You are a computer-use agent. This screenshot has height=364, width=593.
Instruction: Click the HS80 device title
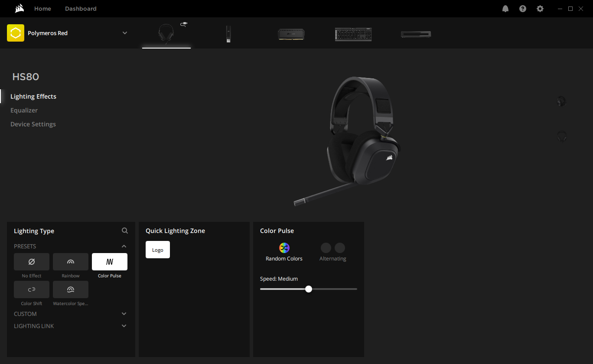point(26,77)
